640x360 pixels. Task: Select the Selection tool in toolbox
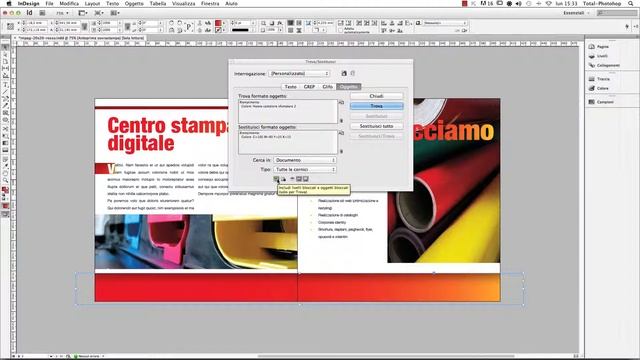tap(5, 48)
